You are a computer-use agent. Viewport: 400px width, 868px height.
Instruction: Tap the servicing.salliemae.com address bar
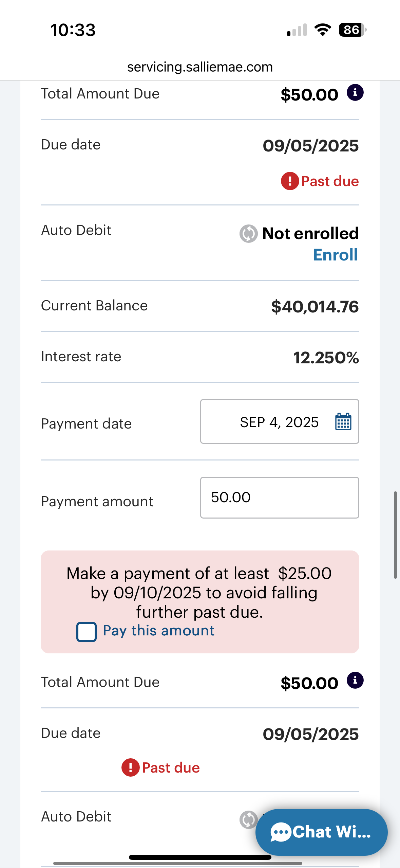point(200,67)
